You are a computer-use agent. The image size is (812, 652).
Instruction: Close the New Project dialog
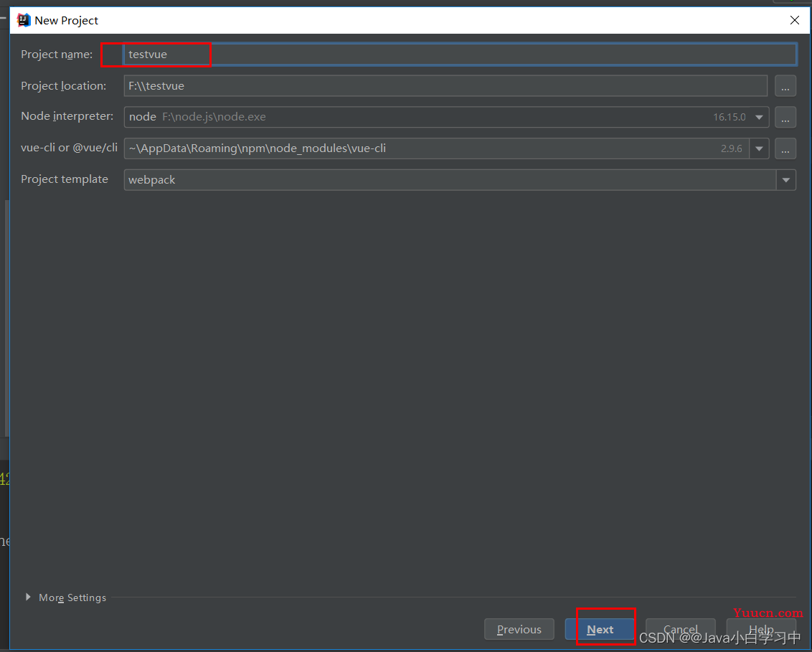click(794, 20)
